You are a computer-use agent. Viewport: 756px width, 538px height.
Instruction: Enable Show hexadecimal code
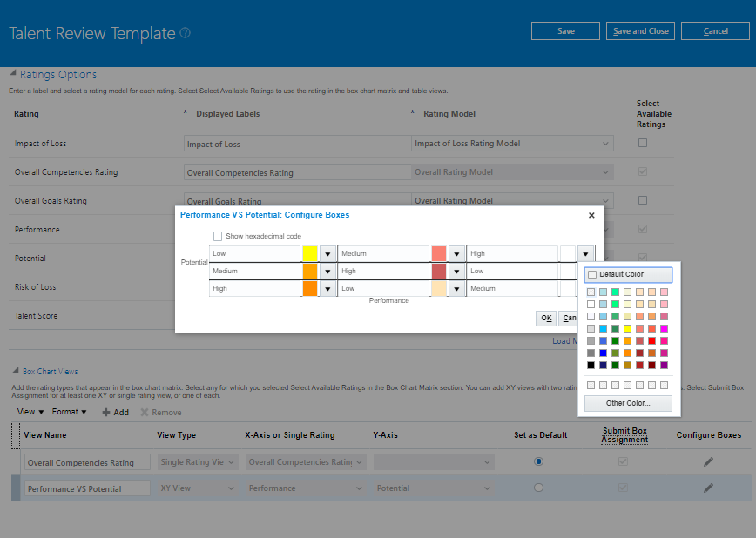217,235
